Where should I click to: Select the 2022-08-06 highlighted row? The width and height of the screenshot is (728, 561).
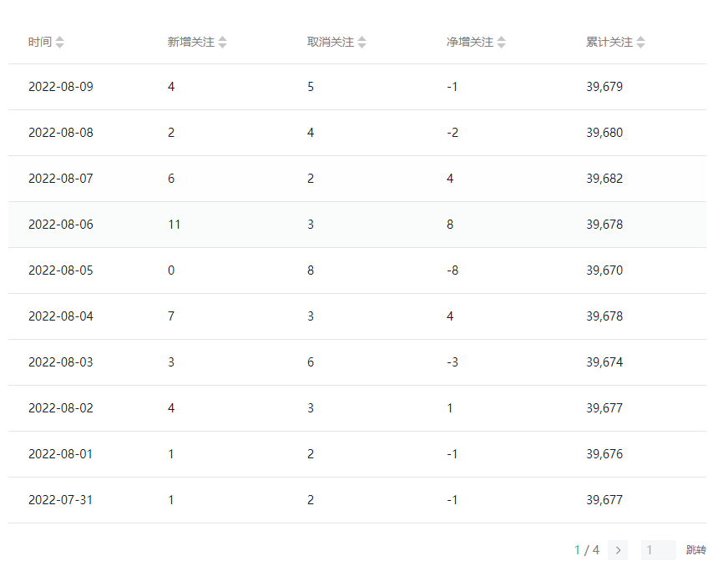pyautogui.click(x=357, y=225)
